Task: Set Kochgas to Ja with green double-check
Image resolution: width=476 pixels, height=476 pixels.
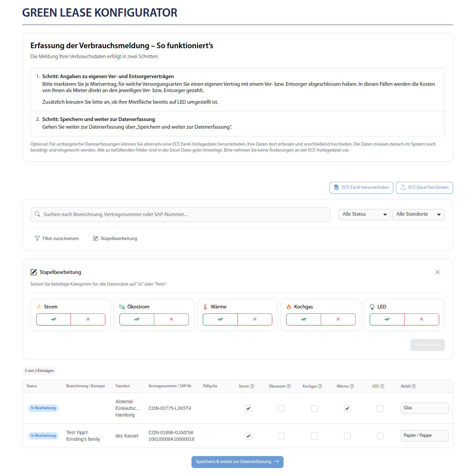Action: click(x=303, y=319)
